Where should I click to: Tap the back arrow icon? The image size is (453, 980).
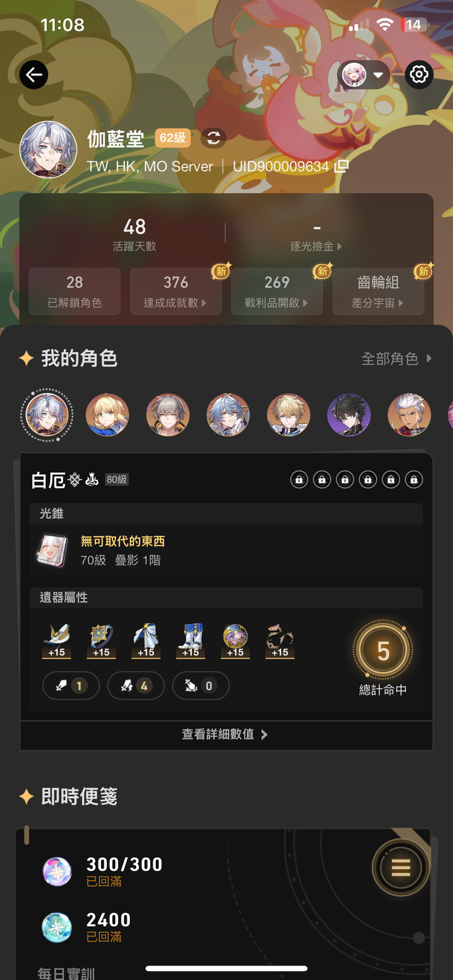[x=34, y=75]
